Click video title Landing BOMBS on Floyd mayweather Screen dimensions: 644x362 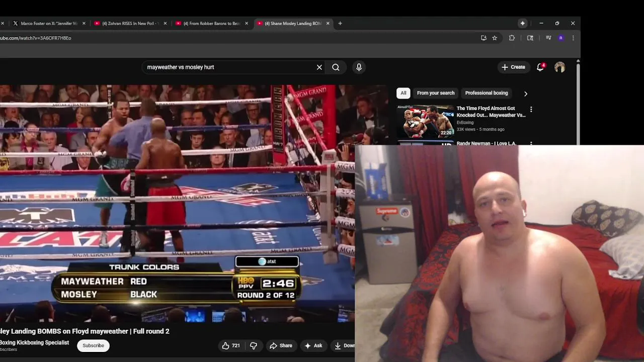coord(85,331)
